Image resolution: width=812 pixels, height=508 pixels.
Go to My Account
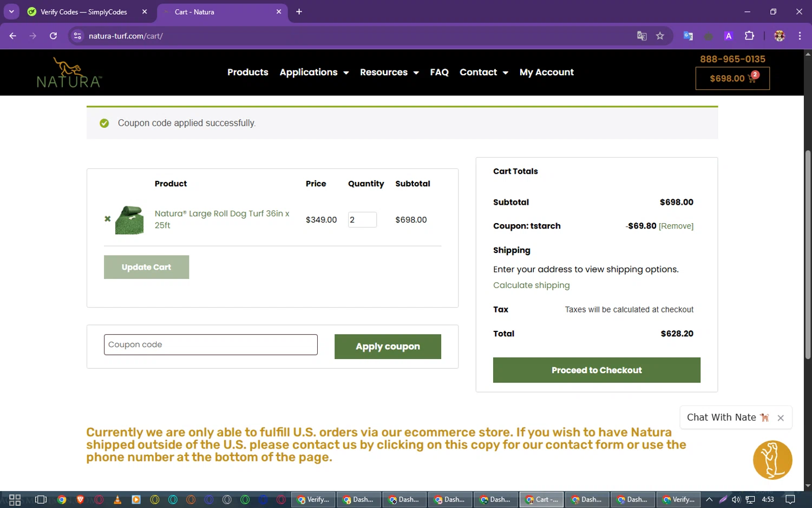click(547, 72)
